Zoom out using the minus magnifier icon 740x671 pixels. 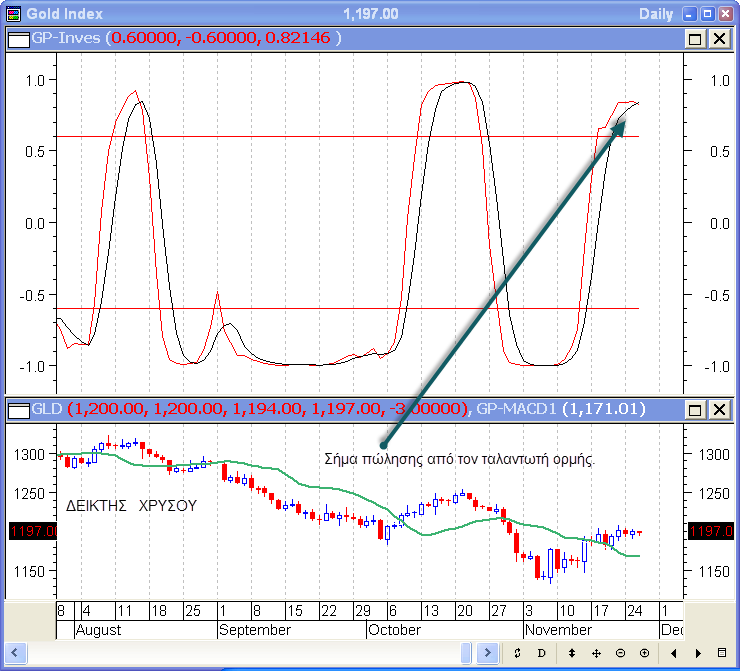tap(620, 652)
